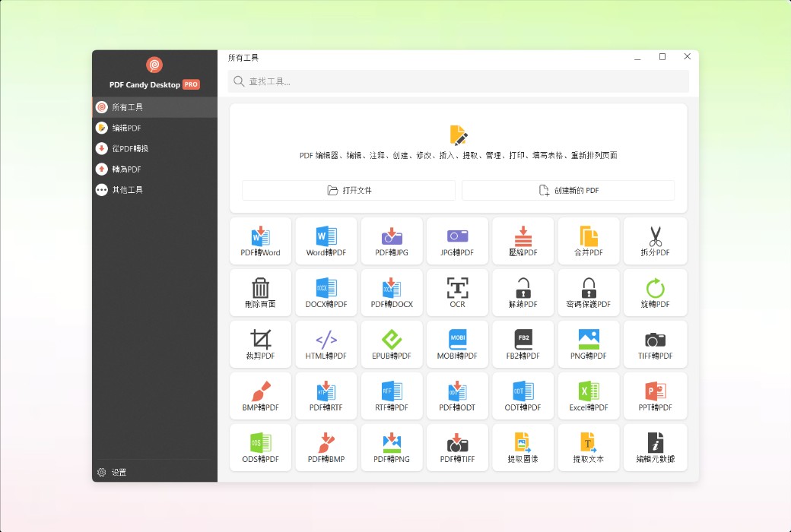Launch the 合并PDF merge tool
Viewport: 791px width, 532px height.
pyautogui.click(x=589, y=241)
